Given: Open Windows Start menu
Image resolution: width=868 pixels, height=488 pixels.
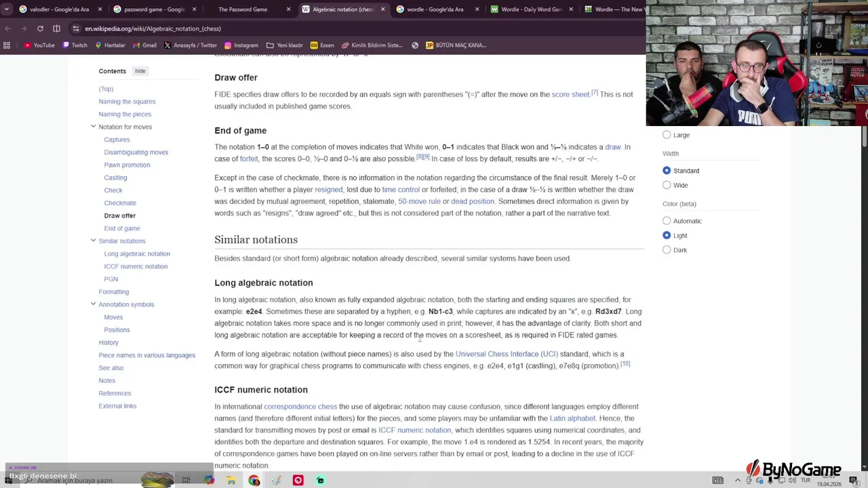Looking at the screenshot, I should [x=8, y=480].
